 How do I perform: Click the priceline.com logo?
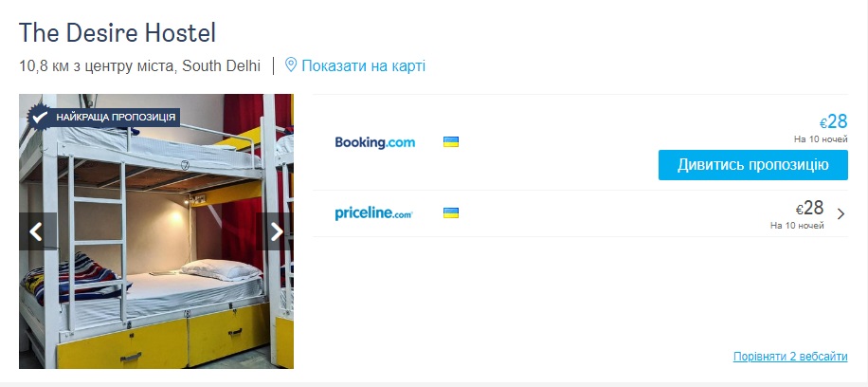point(373,213)
